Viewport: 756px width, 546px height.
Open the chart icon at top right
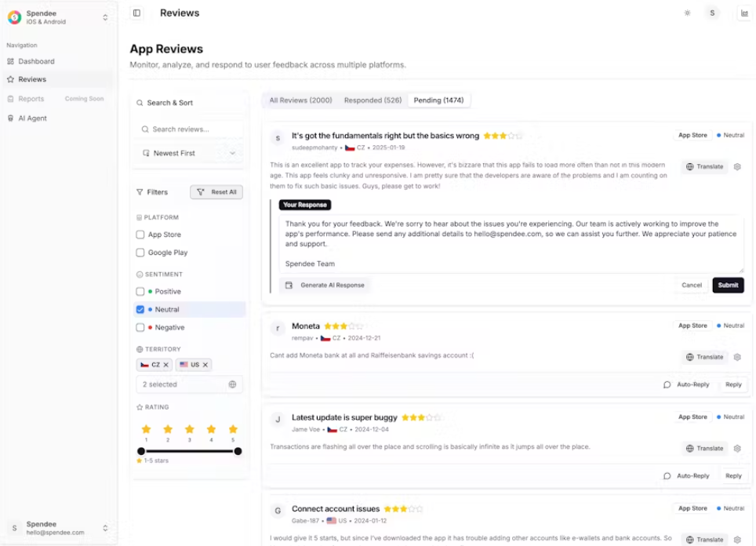click(744, 13)
